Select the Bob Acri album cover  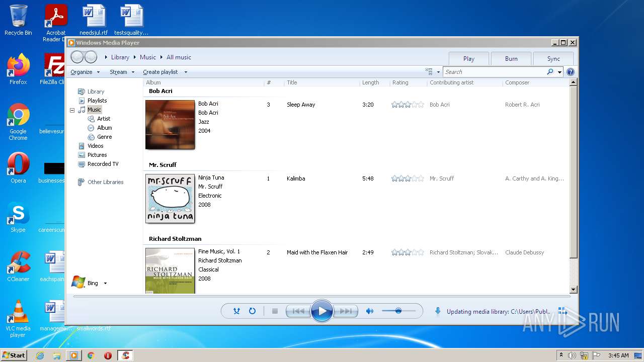pos(170,125)
